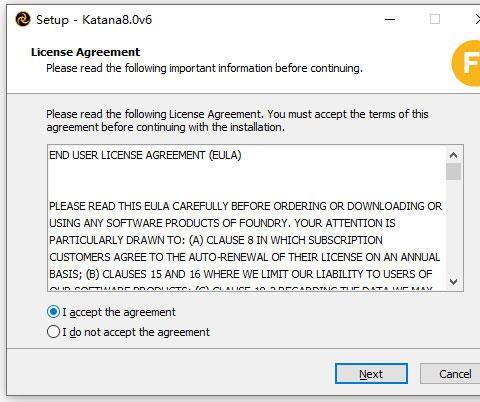Image resolution: width=480 pixels, height=402 pixels.
Task: Click the license text scrollbar thumb
Action: click(x=453, y=171)
